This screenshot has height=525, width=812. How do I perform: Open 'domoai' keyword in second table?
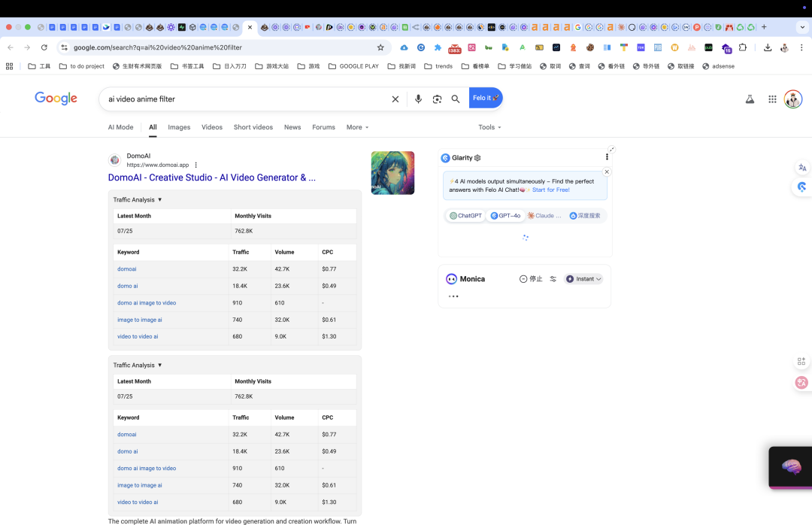point(127,434)
